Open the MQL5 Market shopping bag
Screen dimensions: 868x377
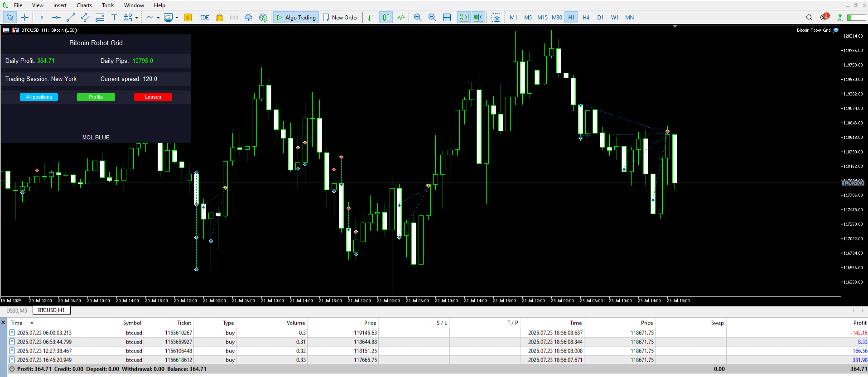point(219,18)
